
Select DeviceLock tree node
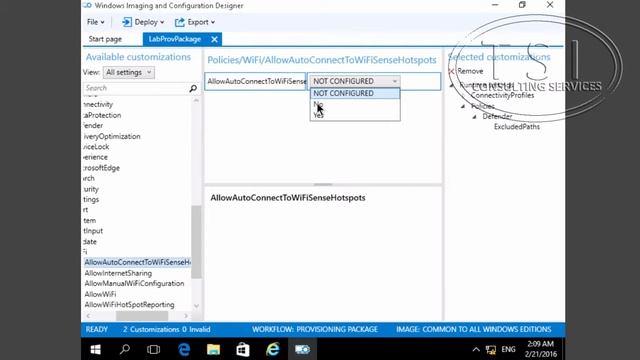click(96, 147)
